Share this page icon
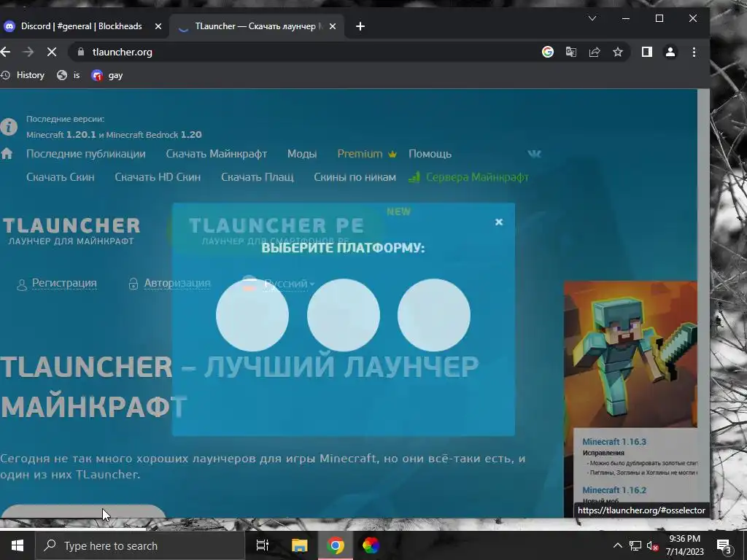This screenshot has height=560, width=747. [x=595, y=52]
